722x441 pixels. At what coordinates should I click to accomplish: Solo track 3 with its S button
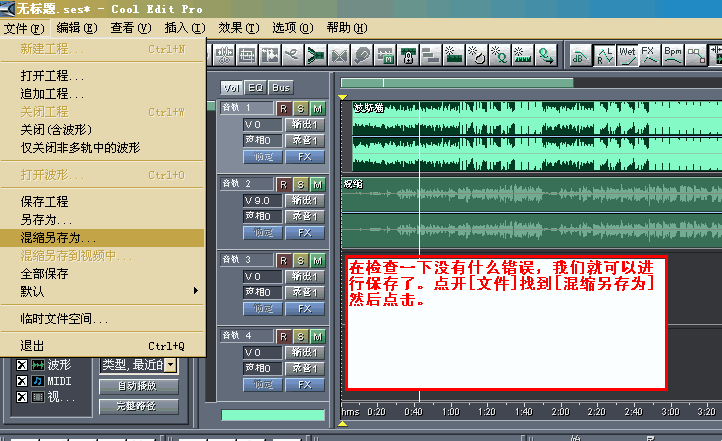point(301,261)
